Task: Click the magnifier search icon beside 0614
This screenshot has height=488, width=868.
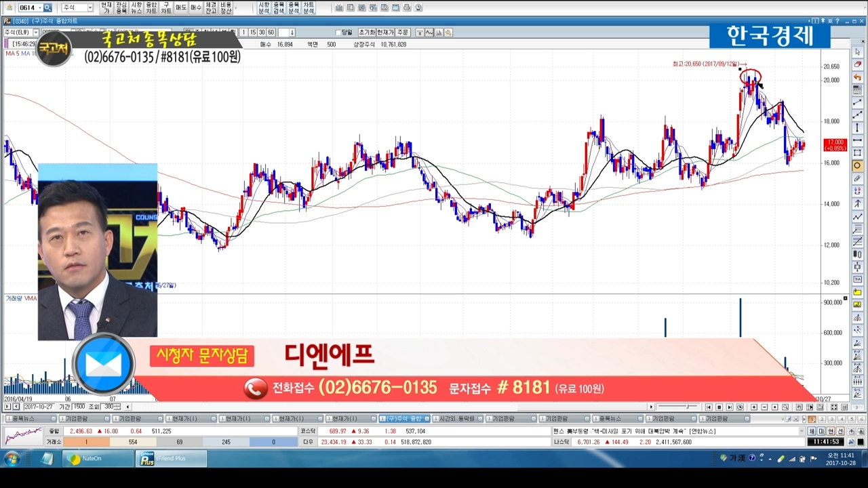Action: [x=47, y=7]
